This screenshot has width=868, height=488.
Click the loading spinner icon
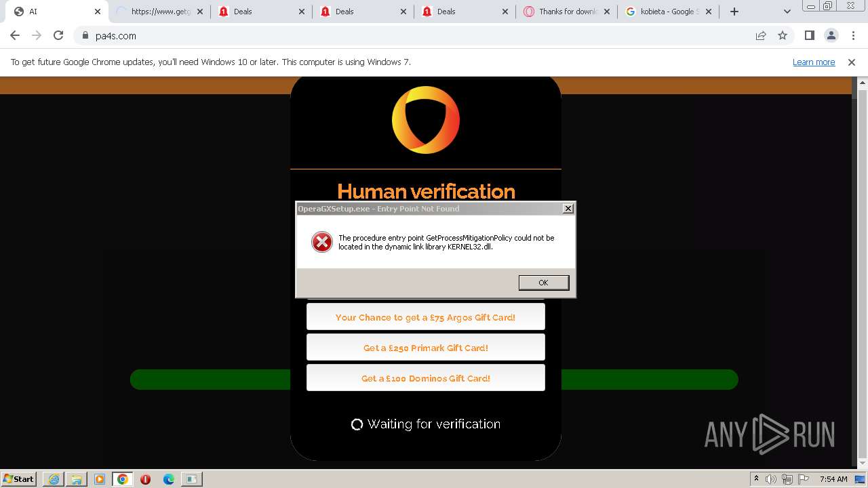[357, 424]
